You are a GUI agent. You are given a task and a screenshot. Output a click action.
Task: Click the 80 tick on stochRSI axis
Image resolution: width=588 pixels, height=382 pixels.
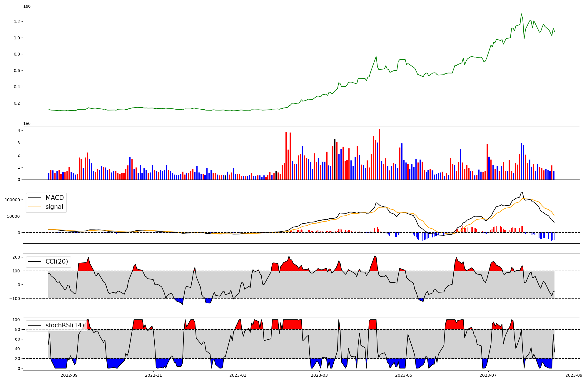coord(18,329)
